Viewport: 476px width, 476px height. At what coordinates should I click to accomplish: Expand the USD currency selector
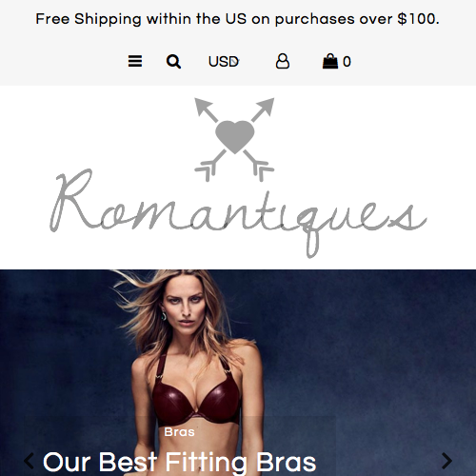point(224,62)
